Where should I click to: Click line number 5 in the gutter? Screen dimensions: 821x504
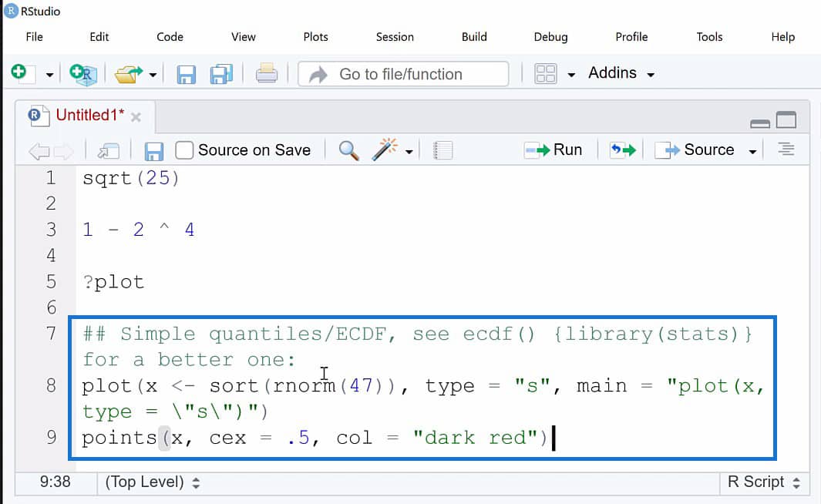tap(51, 282)
